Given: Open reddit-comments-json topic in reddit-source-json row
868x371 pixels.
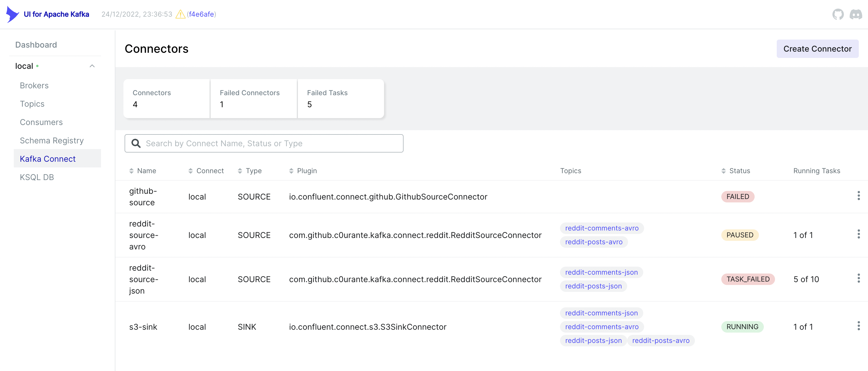Looking at the screenshot, I should 601,272.
